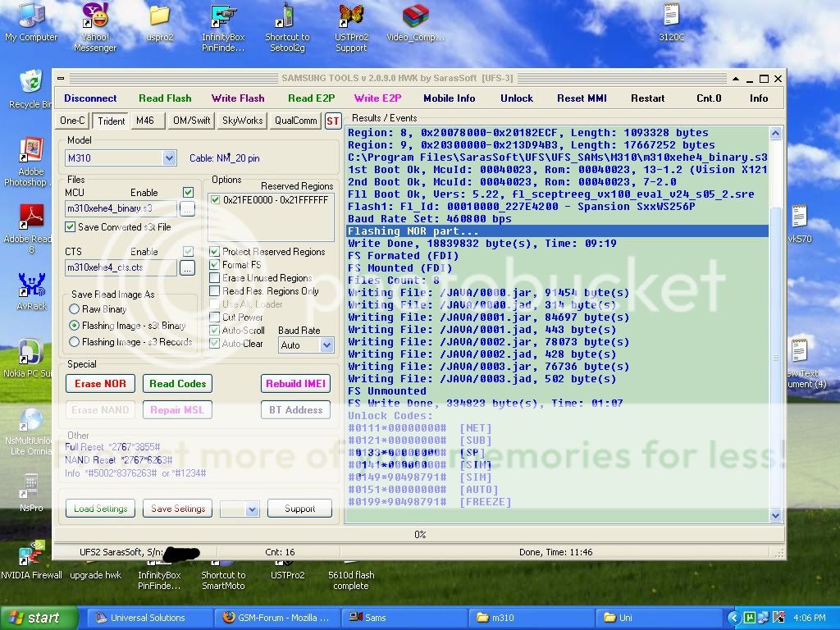Switch to the ST tab

tap(333, 121)
